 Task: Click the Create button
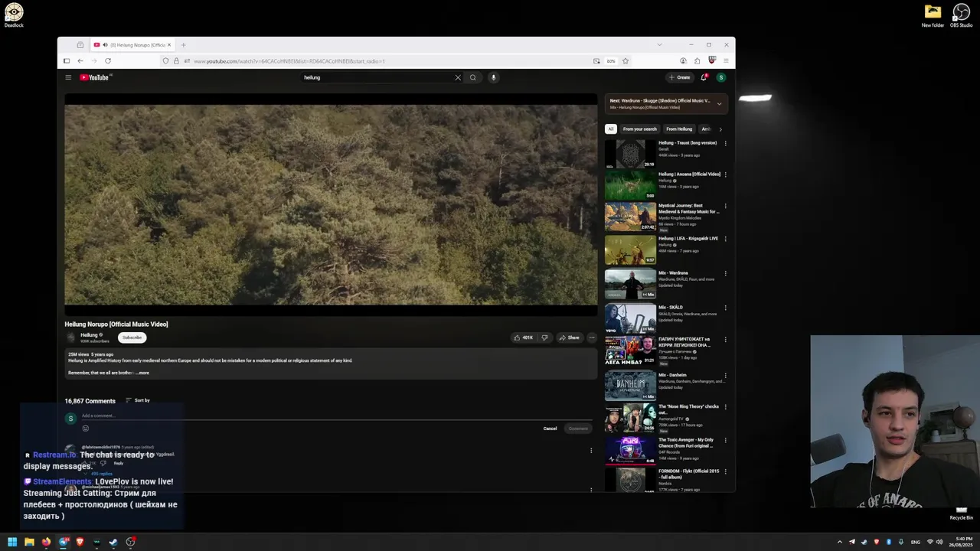click(x=679, y=77)
